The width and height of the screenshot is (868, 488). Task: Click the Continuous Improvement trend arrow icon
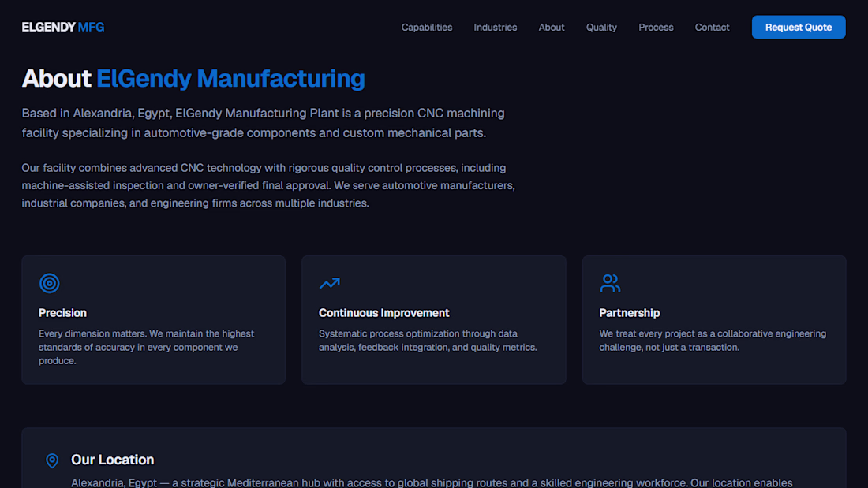[x=329, y=283]
